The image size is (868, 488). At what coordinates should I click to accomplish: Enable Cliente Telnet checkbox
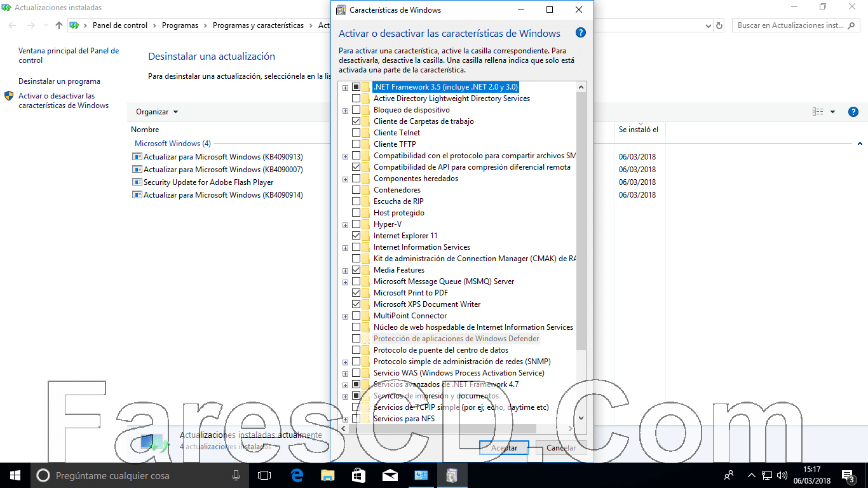pos(356,133)
